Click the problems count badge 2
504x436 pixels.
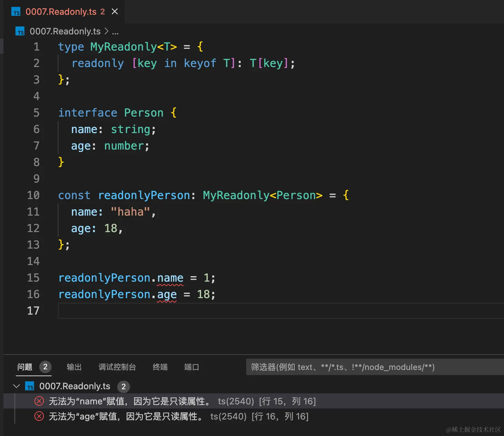point(45,367)
